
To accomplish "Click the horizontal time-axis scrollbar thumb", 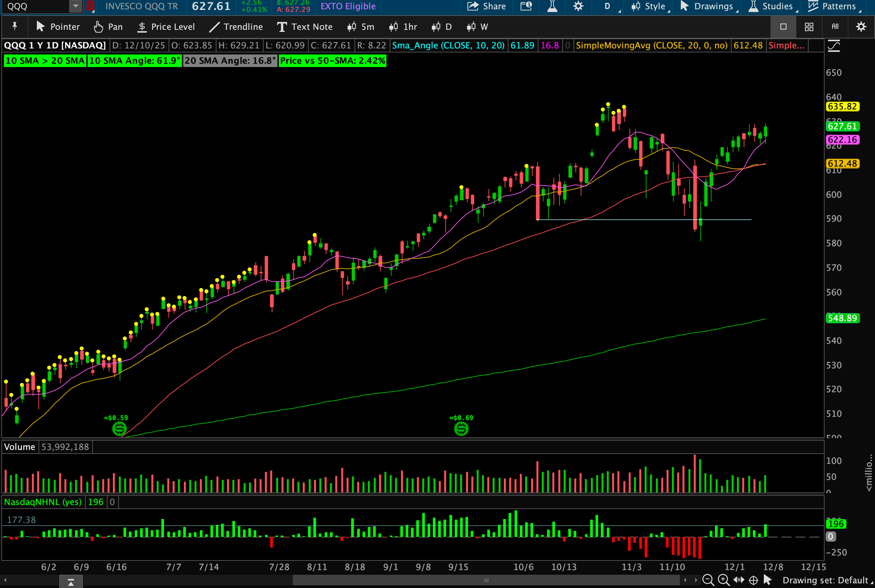I will point(486,580).
